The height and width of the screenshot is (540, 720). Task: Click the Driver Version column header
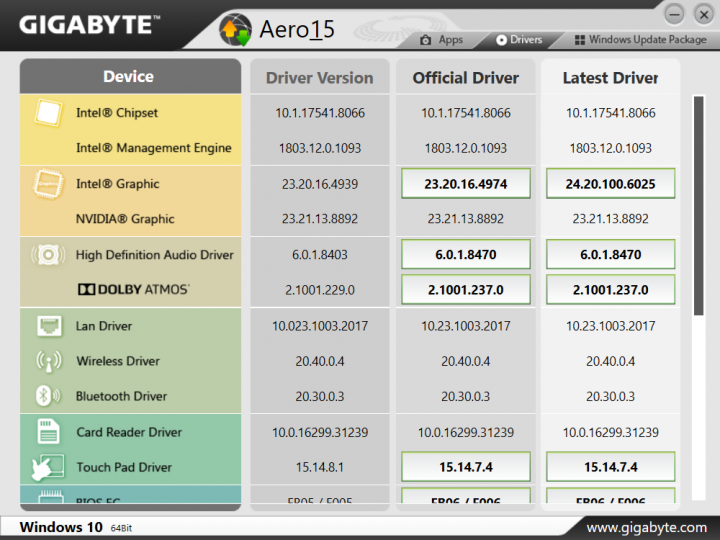click(320, 77)
